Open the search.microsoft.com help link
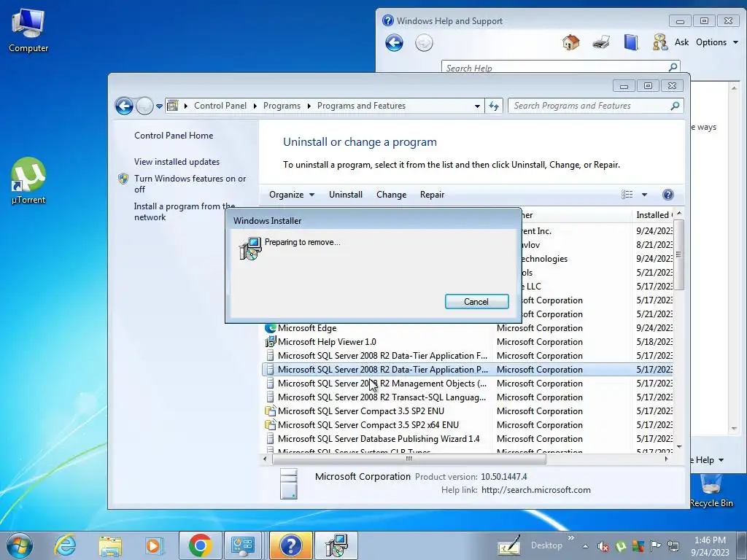This screenshot has width=747, height=560. click(x=536, y=490)
